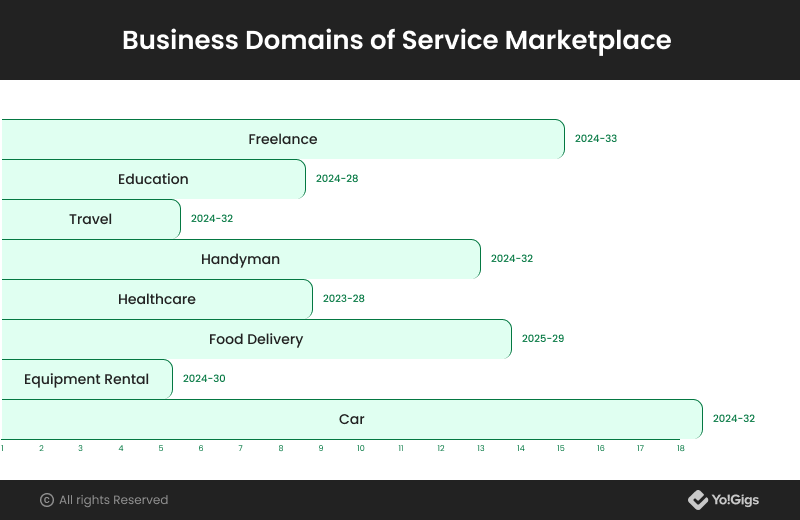Click the Equipment Rental bar
This screenshot has width=800, height=520.
[86, 379]
